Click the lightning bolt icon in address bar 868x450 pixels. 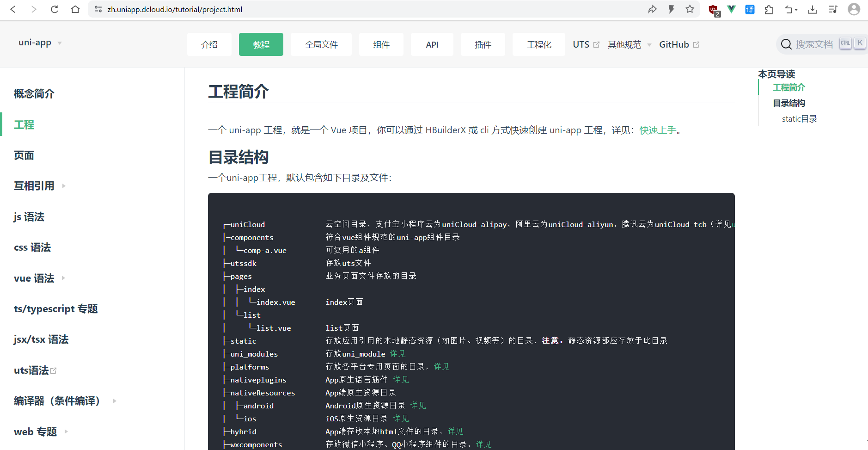click(x=671, y=9)
